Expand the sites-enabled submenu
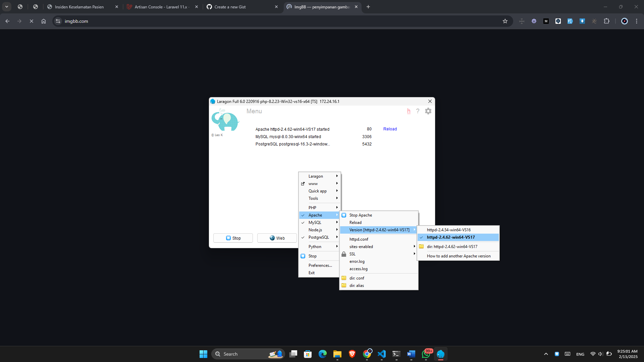 [x=379, y=247]
